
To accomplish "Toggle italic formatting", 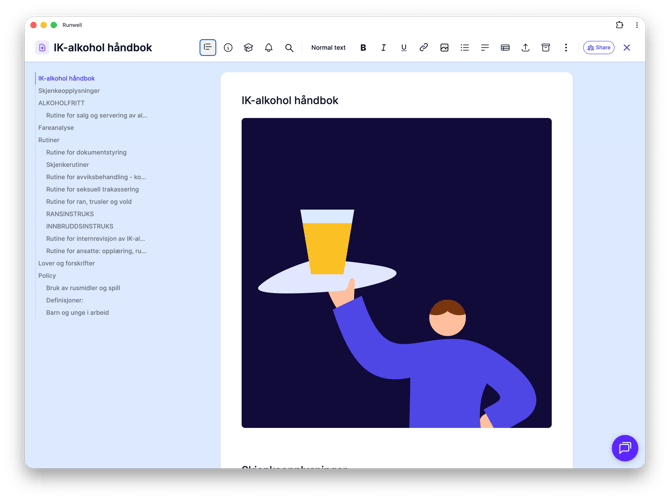I will pos(383,47).
